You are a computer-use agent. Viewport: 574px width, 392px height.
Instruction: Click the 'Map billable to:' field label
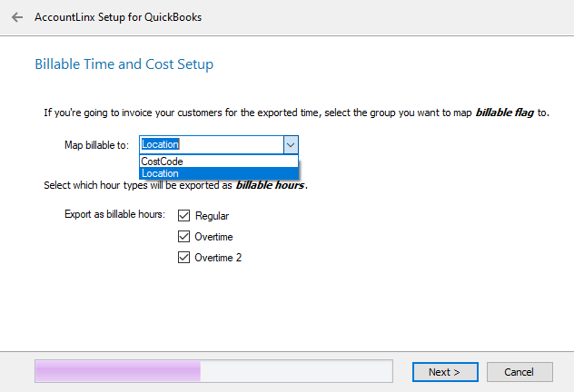click(x=96, y=144)
